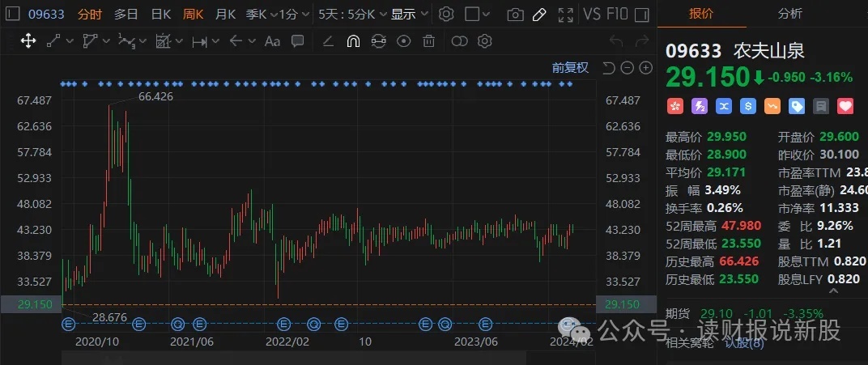Click the red heart favorite icon
The image size is (868, 365).
(845, 106)
